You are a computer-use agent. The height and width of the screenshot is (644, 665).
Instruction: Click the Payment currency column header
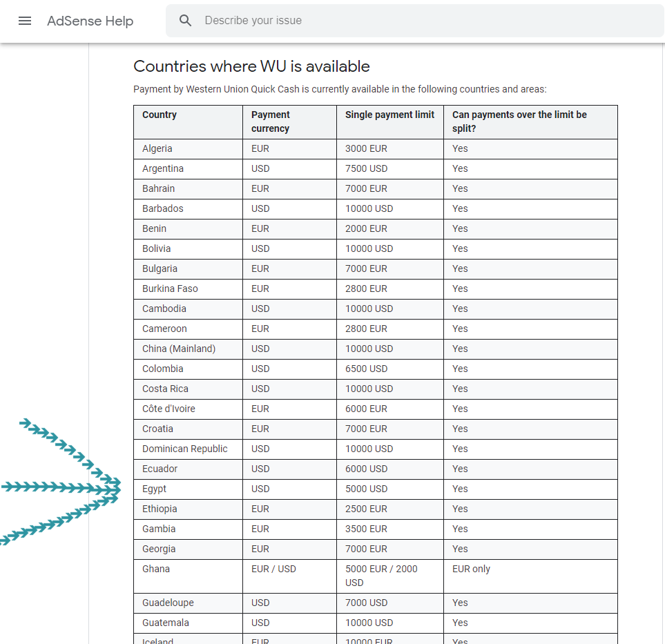click(289, 122)
